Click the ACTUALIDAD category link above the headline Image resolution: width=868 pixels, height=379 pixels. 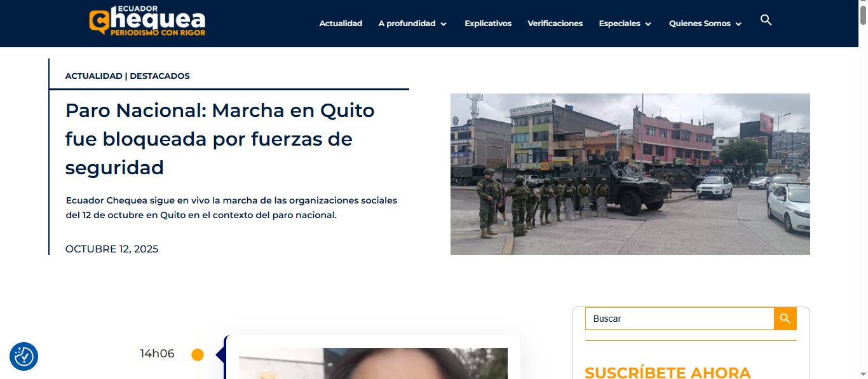[93, 76]
